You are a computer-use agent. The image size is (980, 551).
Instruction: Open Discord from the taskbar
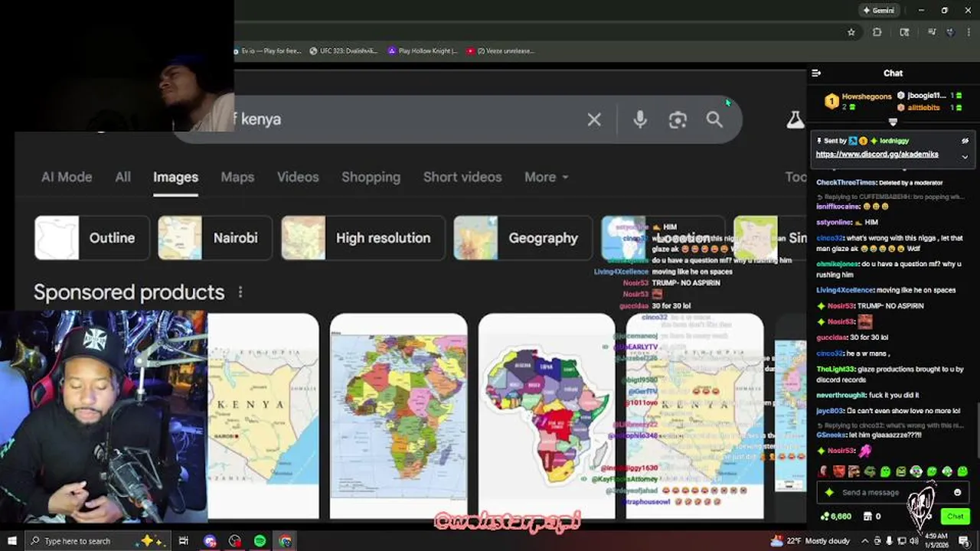210,541
